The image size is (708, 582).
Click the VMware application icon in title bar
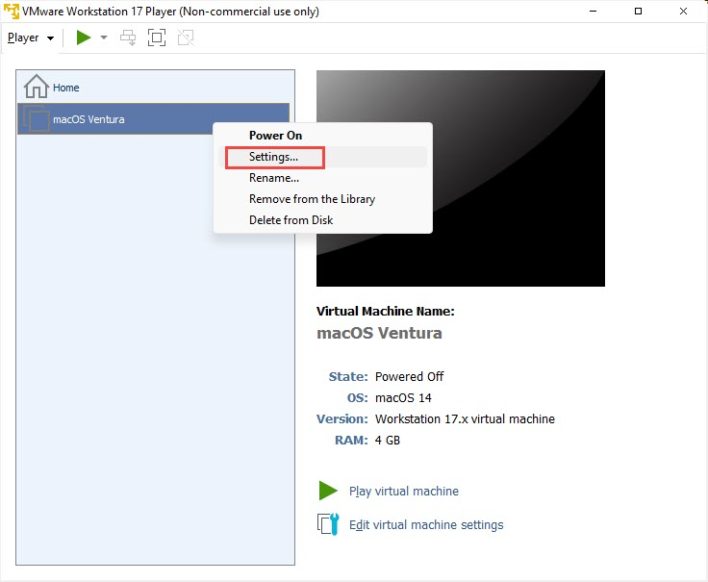[x=11, y=11]
